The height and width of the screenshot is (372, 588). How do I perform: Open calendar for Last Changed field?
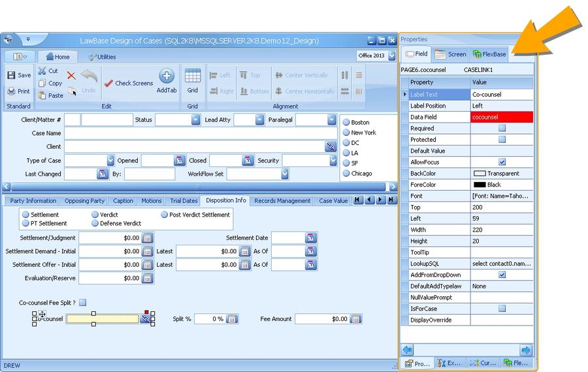(x=103, y=174)
